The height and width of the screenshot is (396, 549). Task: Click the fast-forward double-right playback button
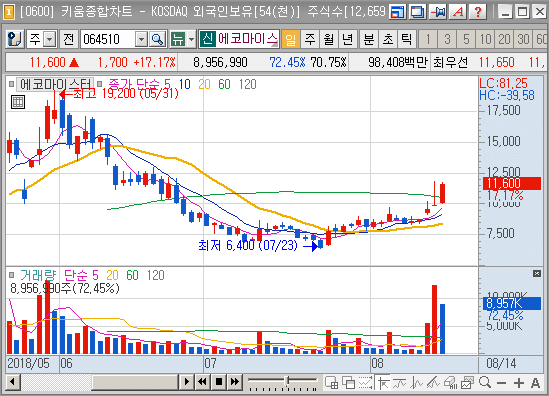click(x=235, y=382)
